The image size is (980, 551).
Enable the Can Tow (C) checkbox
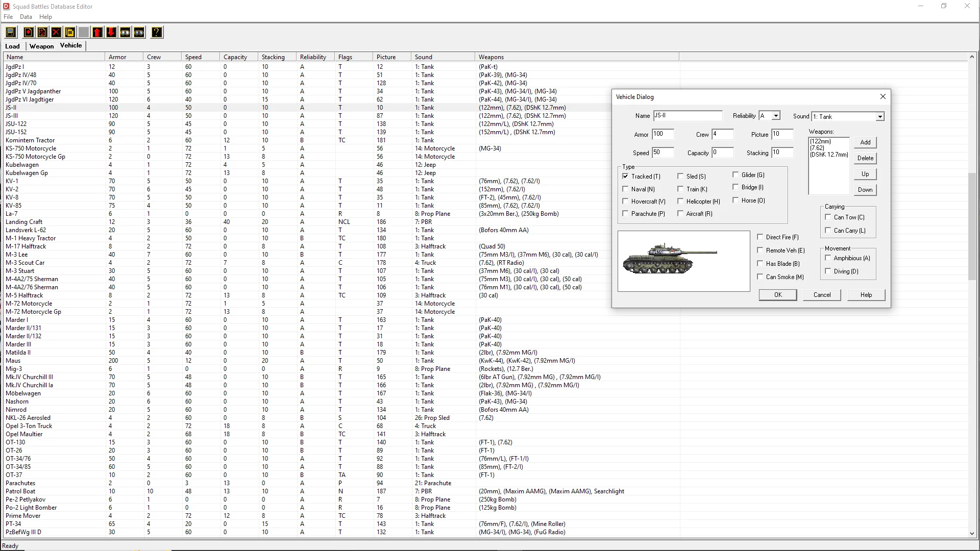tap(828, 217)
